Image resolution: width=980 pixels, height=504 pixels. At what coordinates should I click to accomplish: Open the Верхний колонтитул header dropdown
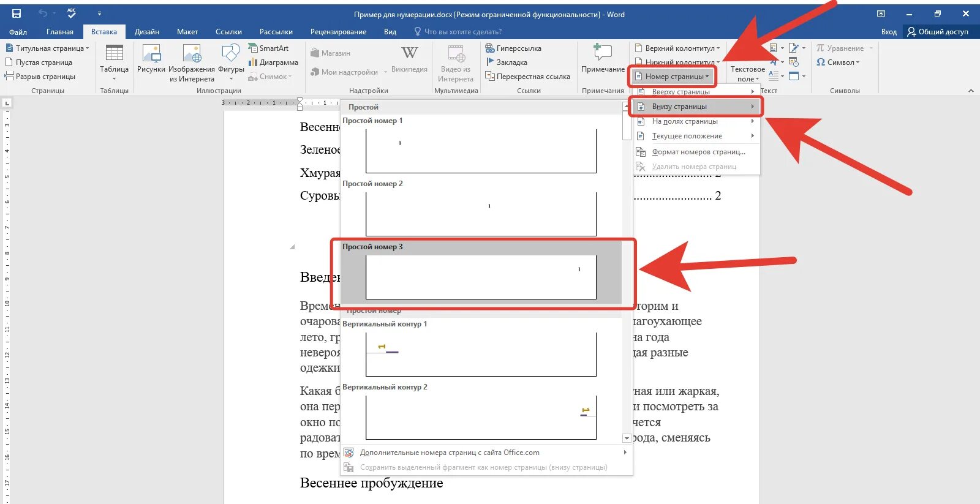(x=677, y=48)
